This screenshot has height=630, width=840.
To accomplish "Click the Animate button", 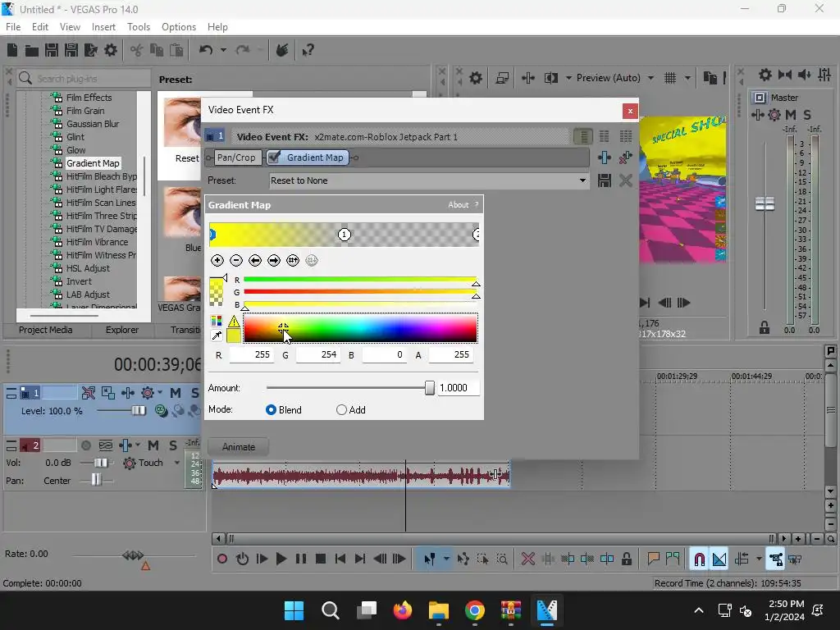I will (239, 447).
